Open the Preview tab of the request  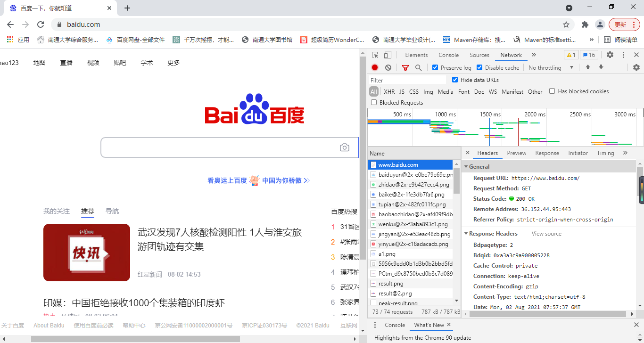click(517, 153)
